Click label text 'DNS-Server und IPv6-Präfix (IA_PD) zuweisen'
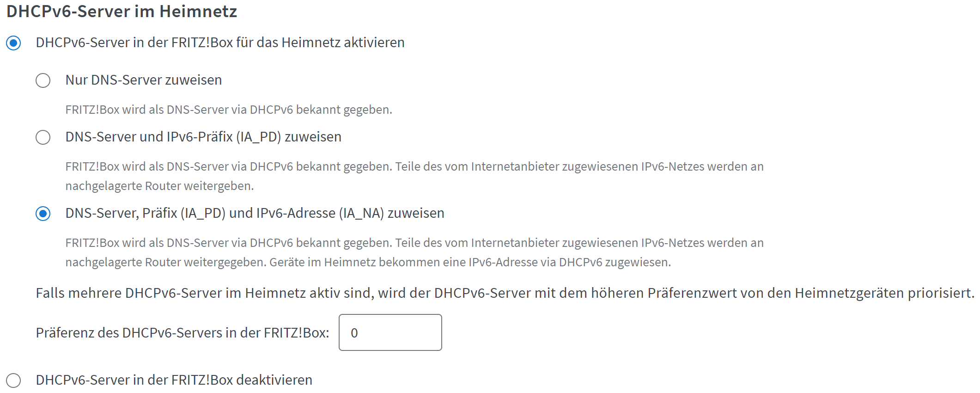The image size is (980, 393). pos(203,137)
